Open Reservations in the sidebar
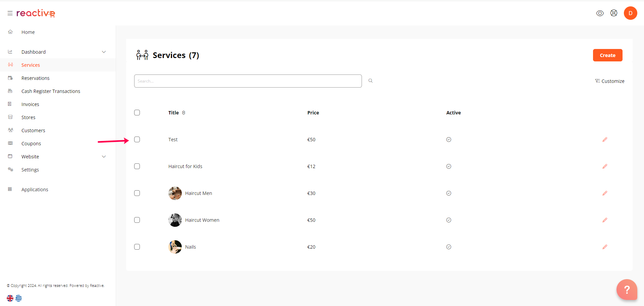The image size is (644, 306). pyautogui.click(x=35, y=78)
